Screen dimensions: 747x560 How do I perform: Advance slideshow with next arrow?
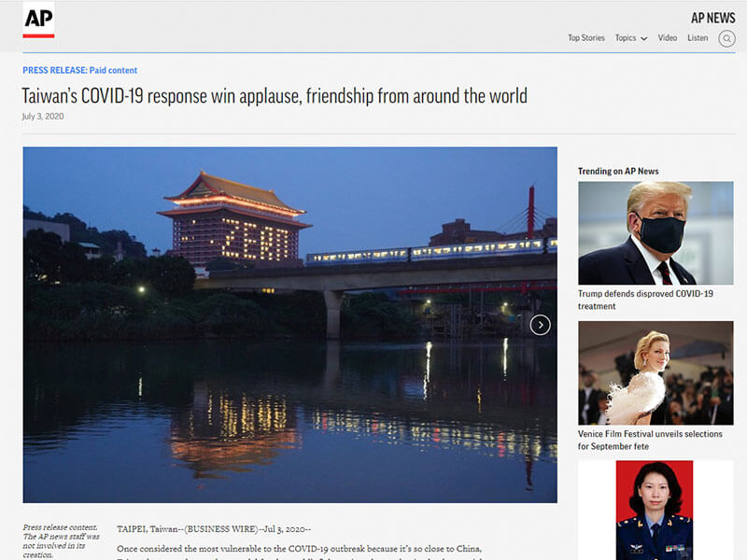click(x=540, y=325)
